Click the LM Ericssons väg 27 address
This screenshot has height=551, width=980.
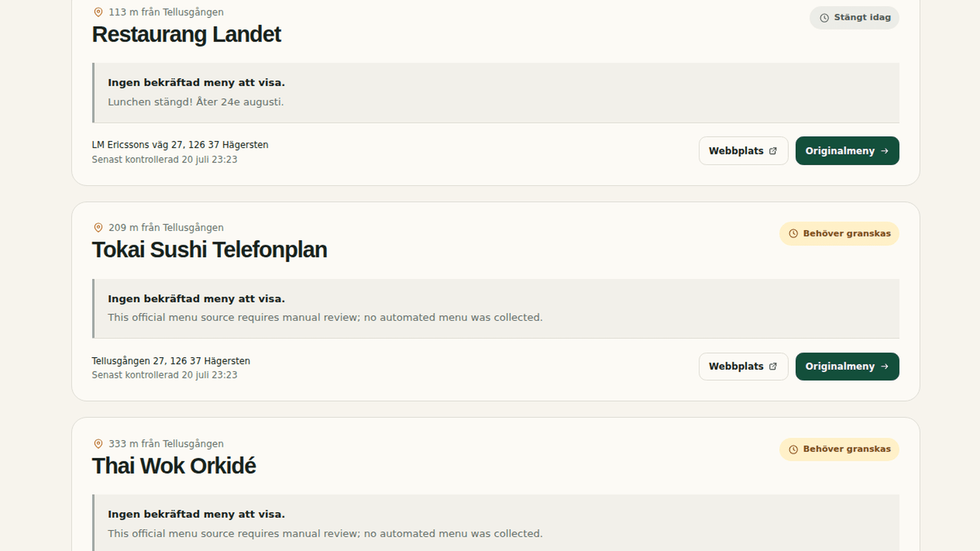click(180, 145)
